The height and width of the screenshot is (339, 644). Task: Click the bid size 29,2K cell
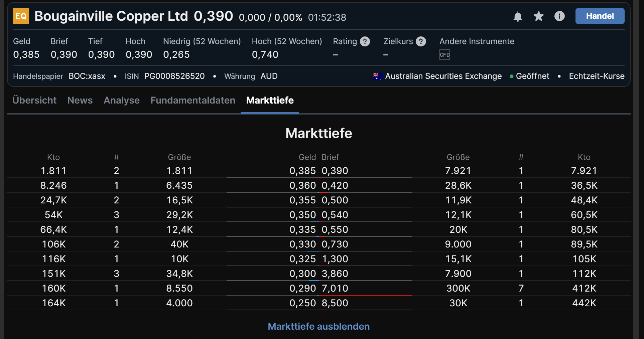179,215
